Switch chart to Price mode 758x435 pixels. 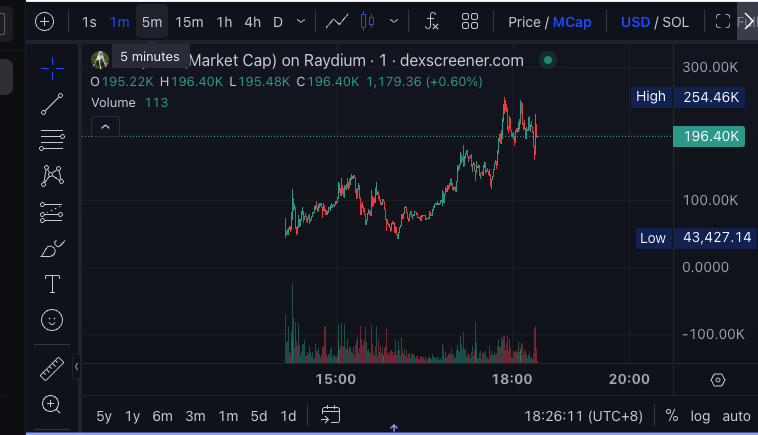524,22
